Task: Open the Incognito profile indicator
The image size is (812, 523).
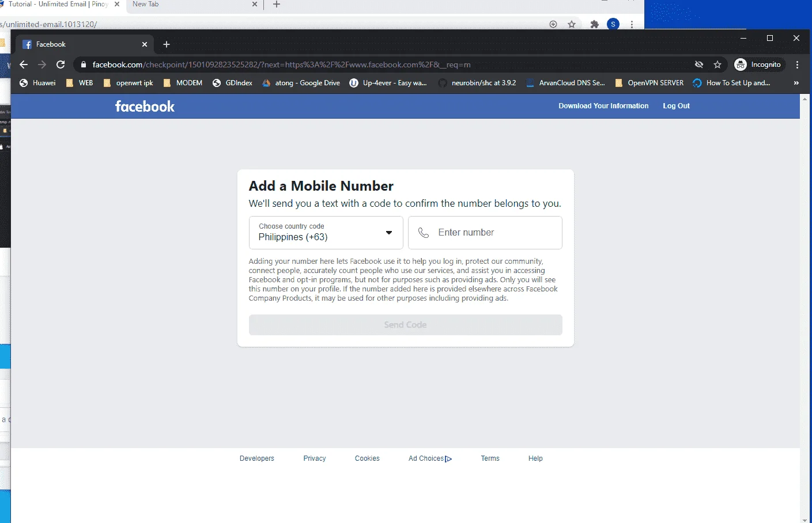Action: (x=758, y=65)
